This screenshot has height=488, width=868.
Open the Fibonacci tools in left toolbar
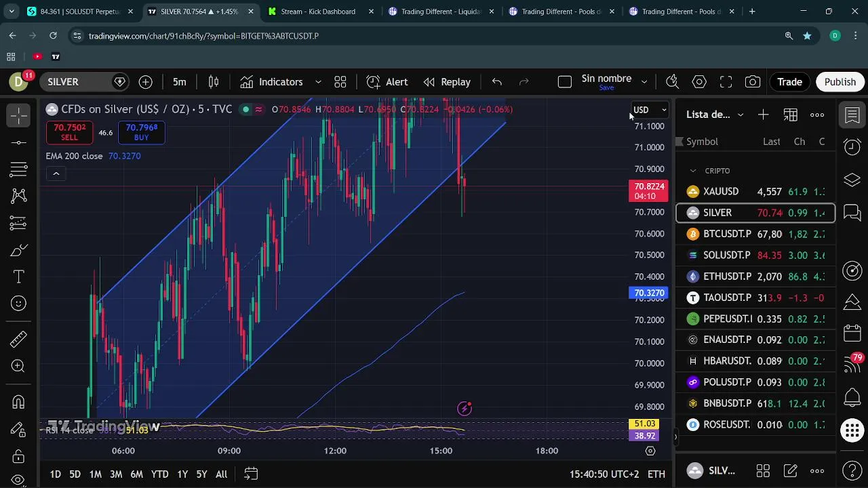19,169
